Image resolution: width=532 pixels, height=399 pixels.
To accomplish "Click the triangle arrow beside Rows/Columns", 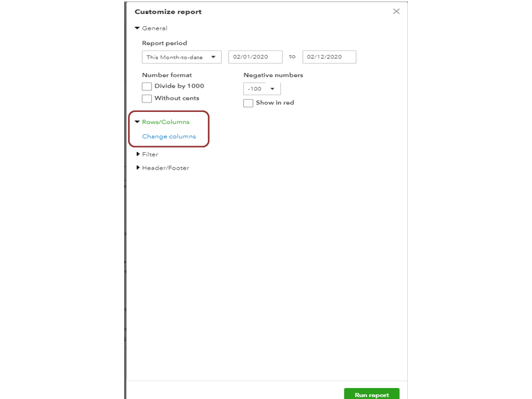I will pyautogui.click(x=137, y=122).
